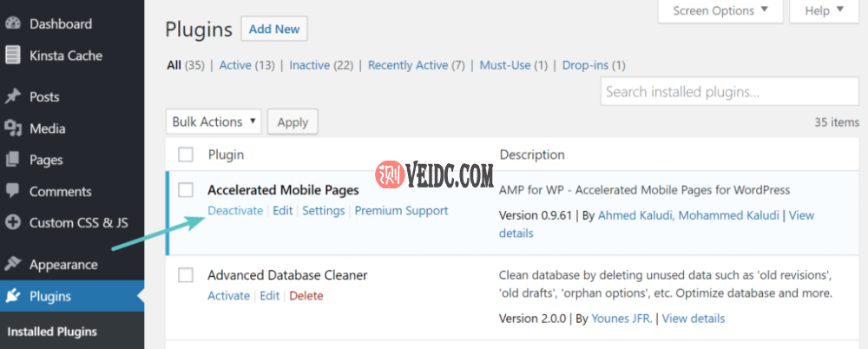Click the Add New plugin button
The image size is (868, 349).
click(273, 29)
